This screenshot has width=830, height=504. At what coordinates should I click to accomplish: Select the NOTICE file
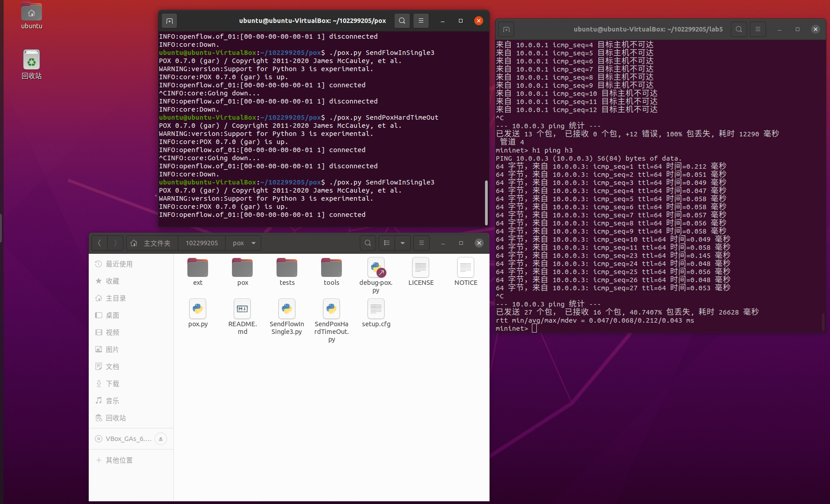(x=466, y=272)
